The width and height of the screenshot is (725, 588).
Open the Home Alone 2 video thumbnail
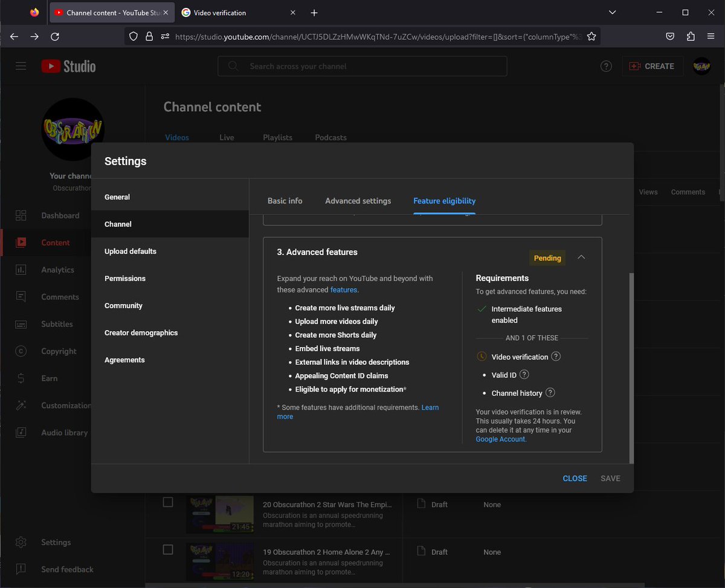pyautogui.click(x=220, y=561)
